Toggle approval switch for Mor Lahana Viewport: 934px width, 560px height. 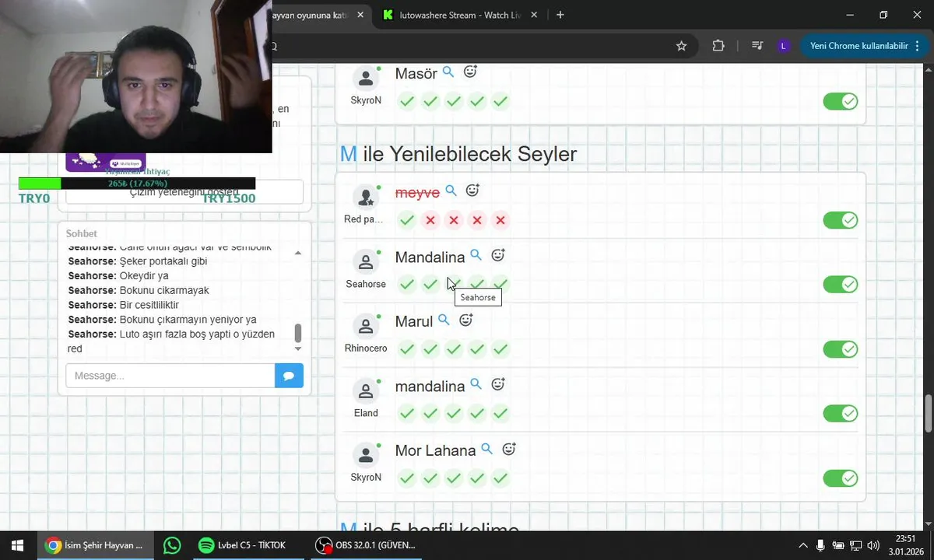840,478
